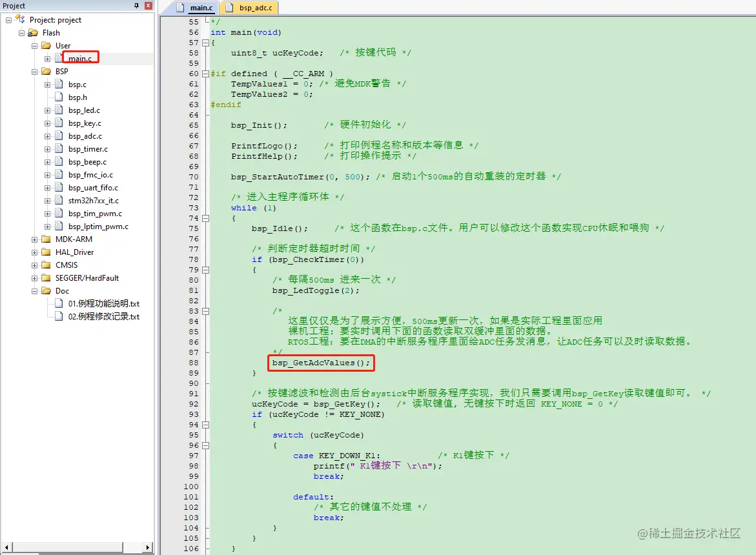The height and width of the screenshot is (555, 756).
Task: Collapse the switch fold at line 96
Action: tap(206, 446)
